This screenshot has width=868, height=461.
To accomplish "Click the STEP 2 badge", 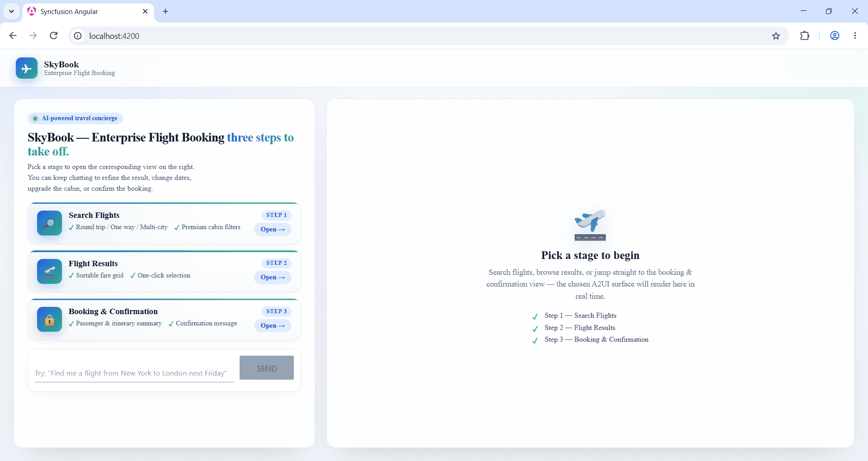I will (x=276, y=263).
